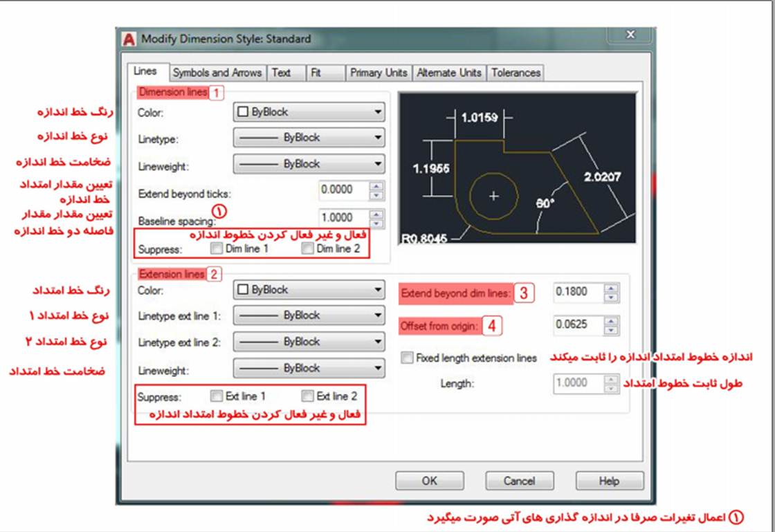Click the Extend beyond dim lines field

(x=578, y=293)
